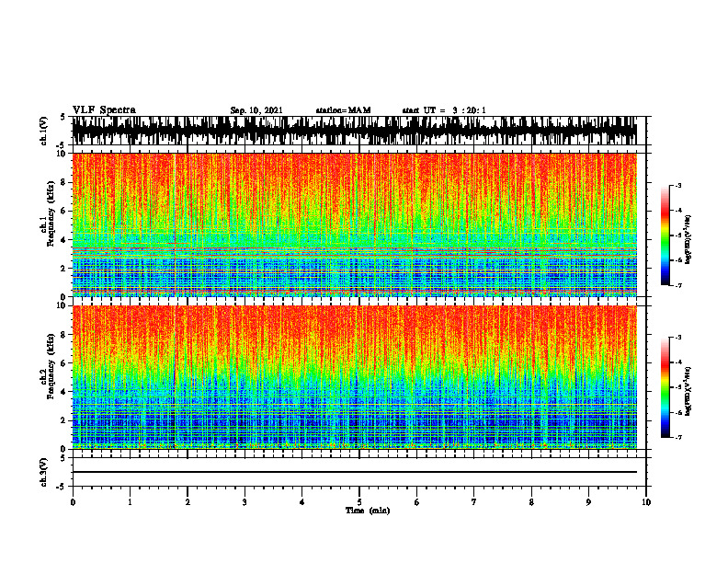Click time axis tick label "9"
This screenshot has height=563, width=728.
pyautogui.click(x=588, y=502)
